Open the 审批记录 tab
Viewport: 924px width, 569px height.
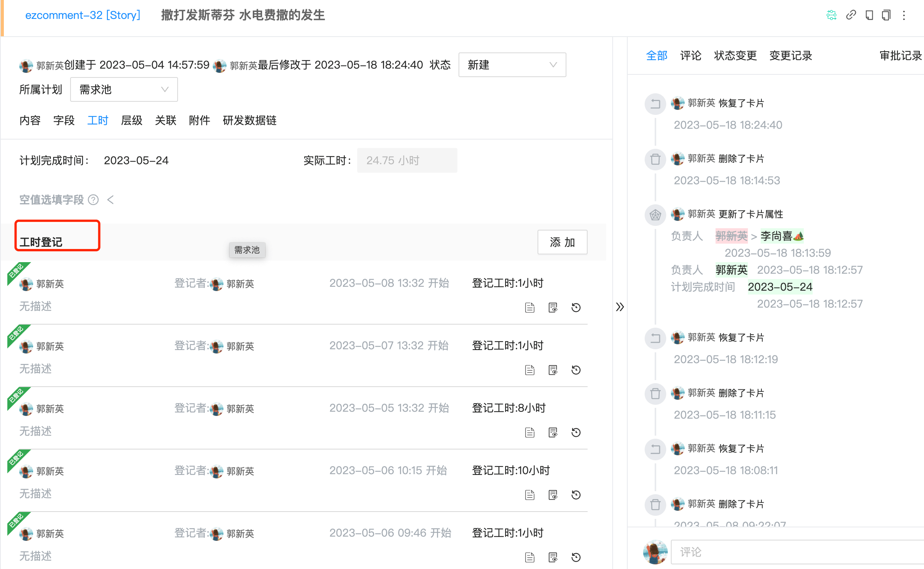pyautogui.click(x=900, y=56)
